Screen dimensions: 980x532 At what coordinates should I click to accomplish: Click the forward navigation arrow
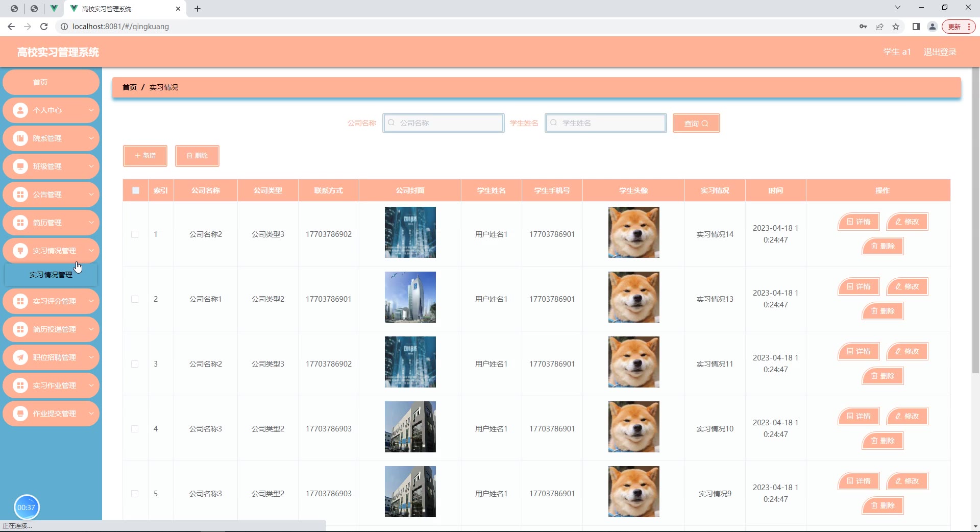coord(28,27)
